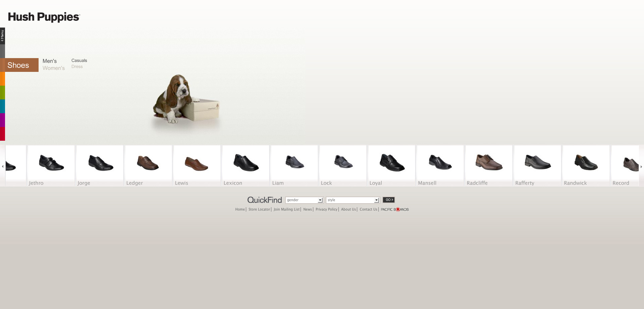Select the teal sidebar color tab
Screen dimensions: 644x309
[x=2, y=106]
